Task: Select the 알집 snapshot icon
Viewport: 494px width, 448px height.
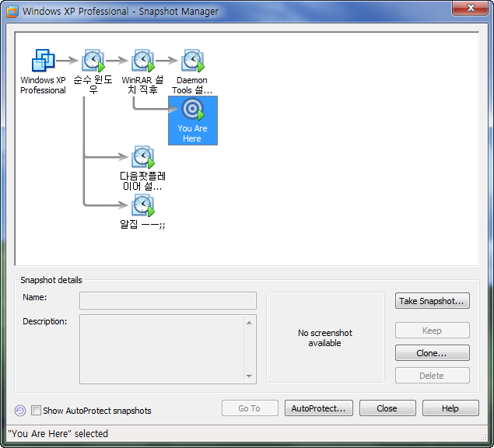Action: tap(142, 205)
